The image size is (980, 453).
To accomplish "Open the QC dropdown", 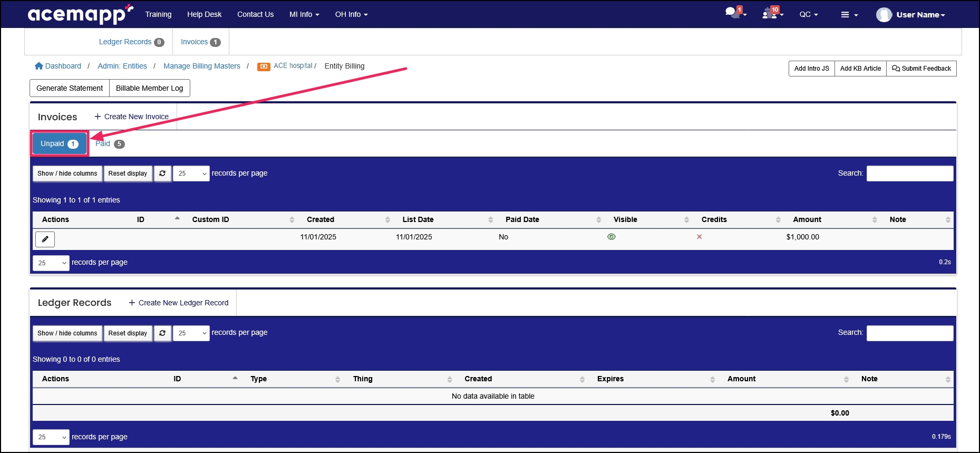I will (809, 14).
